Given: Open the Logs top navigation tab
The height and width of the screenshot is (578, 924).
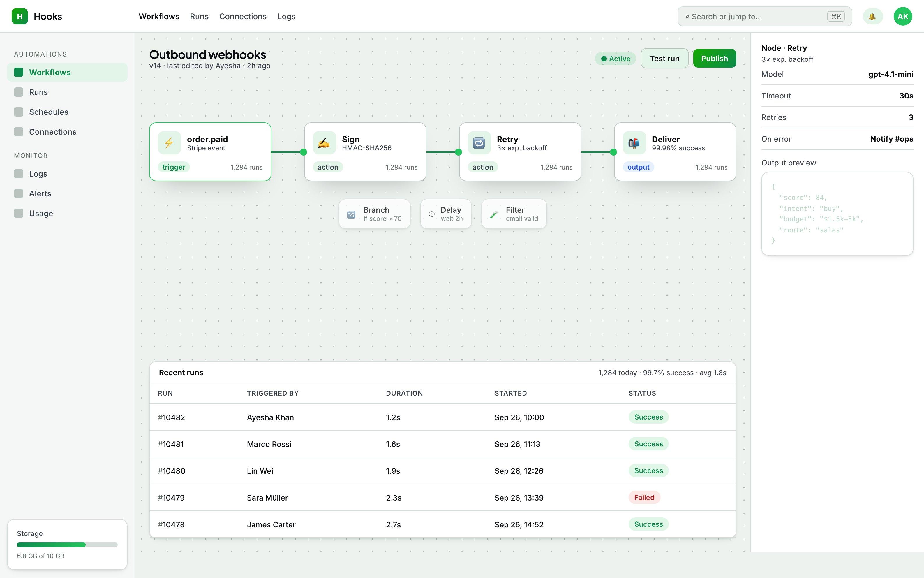Looking at the screenshot, I should [286, 16].
